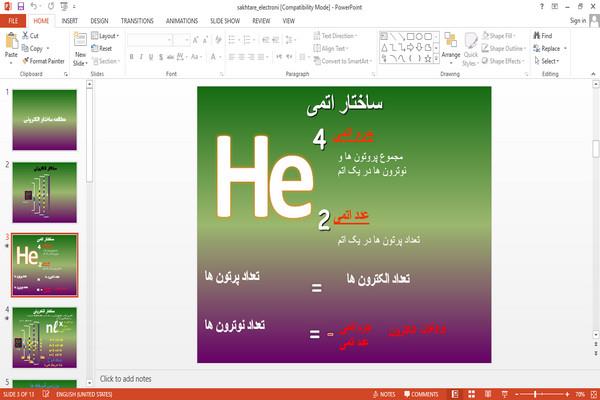Switch to the SLIDE SHOW tab
This screenshot has width=600, height=400.
pos(225,21)
